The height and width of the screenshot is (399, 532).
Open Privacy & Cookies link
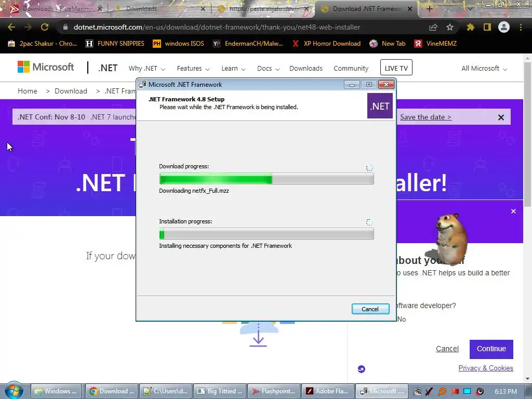tap(486, 368)
